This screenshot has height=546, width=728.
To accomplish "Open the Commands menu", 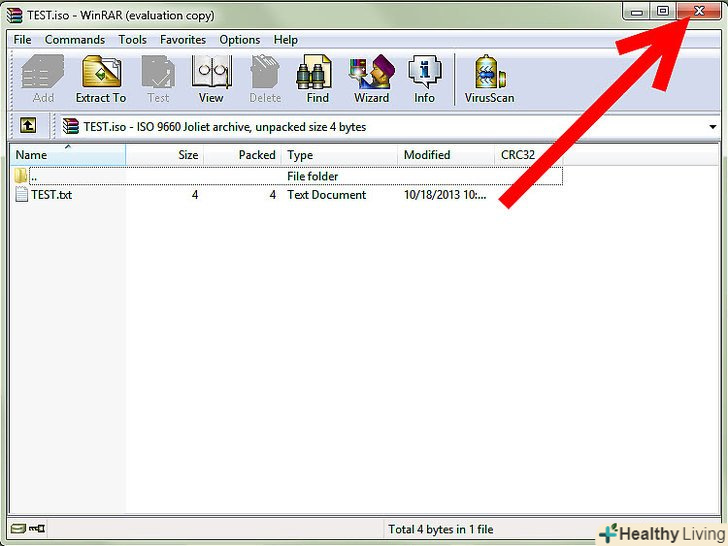I will coord(75,40).
